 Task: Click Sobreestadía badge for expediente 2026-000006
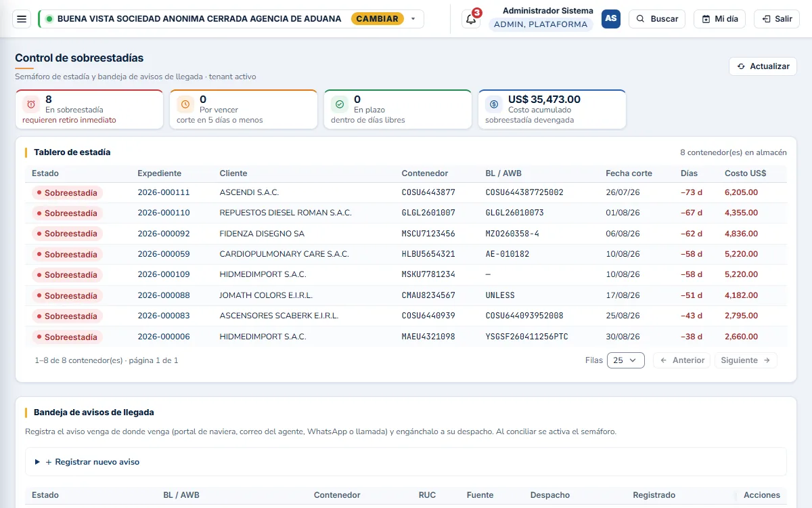point(67,337)
